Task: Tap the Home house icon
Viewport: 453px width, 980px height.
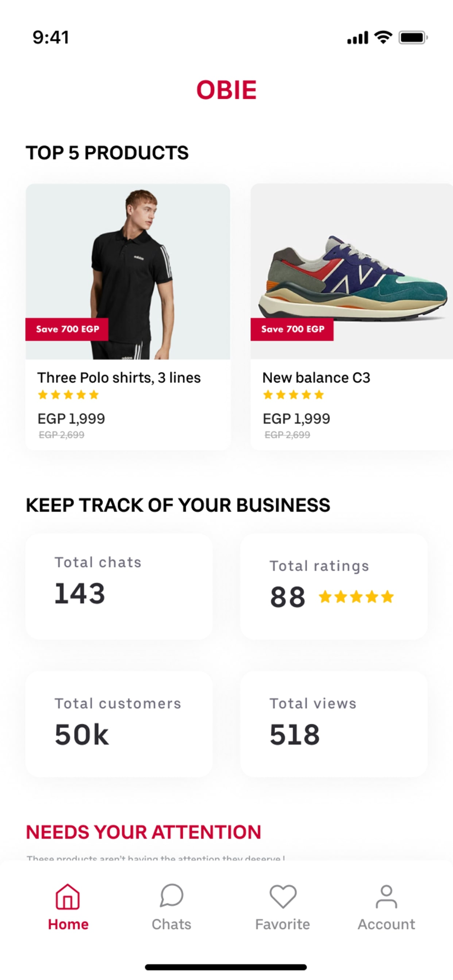Action: (68, 896)
